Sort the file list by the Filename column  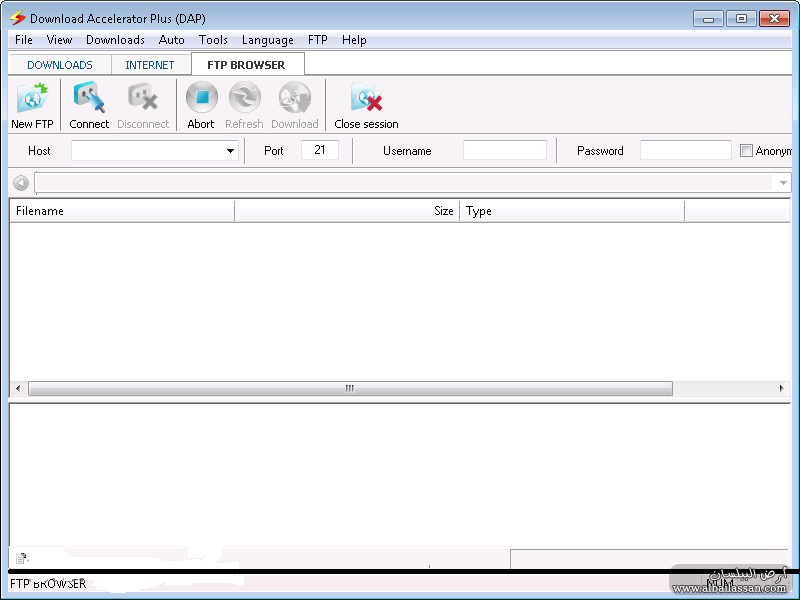tap(122, 211)
